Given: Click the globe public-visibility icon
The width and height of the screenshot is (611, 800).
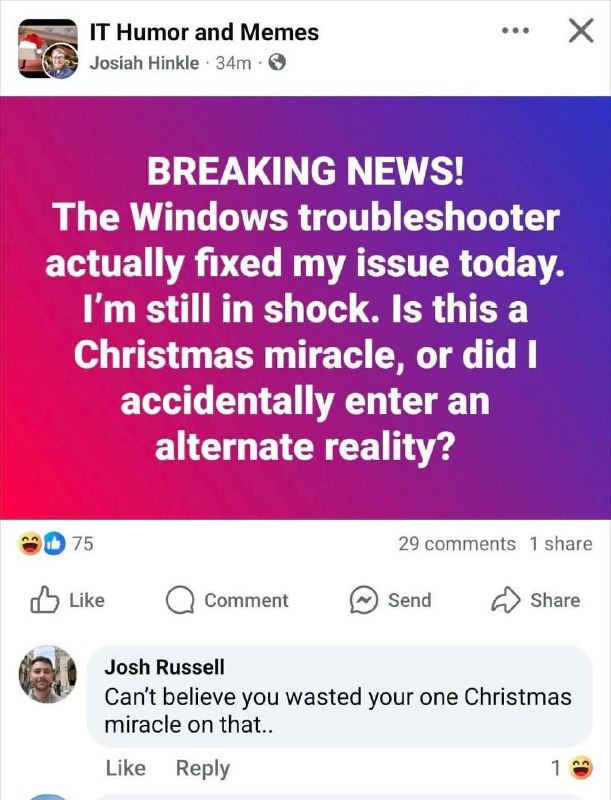Looking at the screenshot, I should pyautogui.click(x=277, y=63).
